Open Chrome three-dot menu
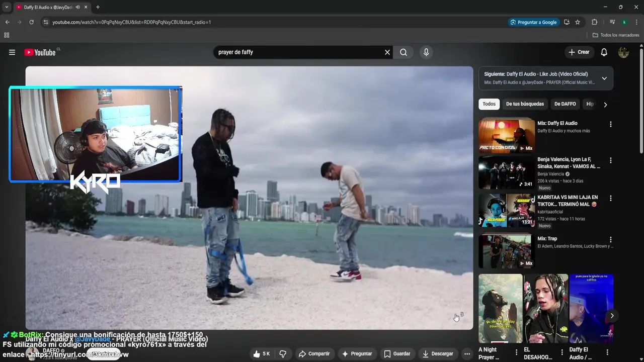 pyautogui.click(x=637, y=22)
